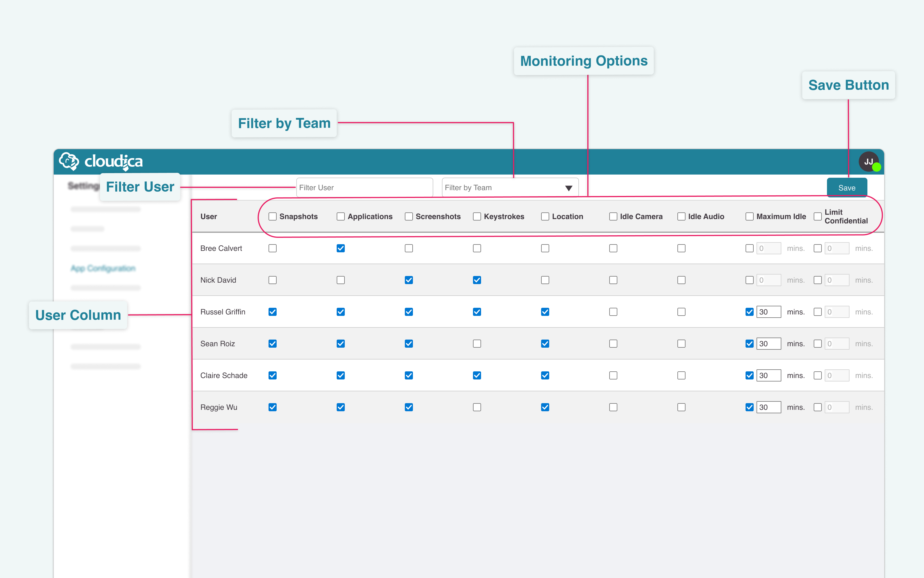The width and height of the screenshot is (924, 578).
Task: Enable Keystrokes for Reggie Wu
Action: click(477, 407)
